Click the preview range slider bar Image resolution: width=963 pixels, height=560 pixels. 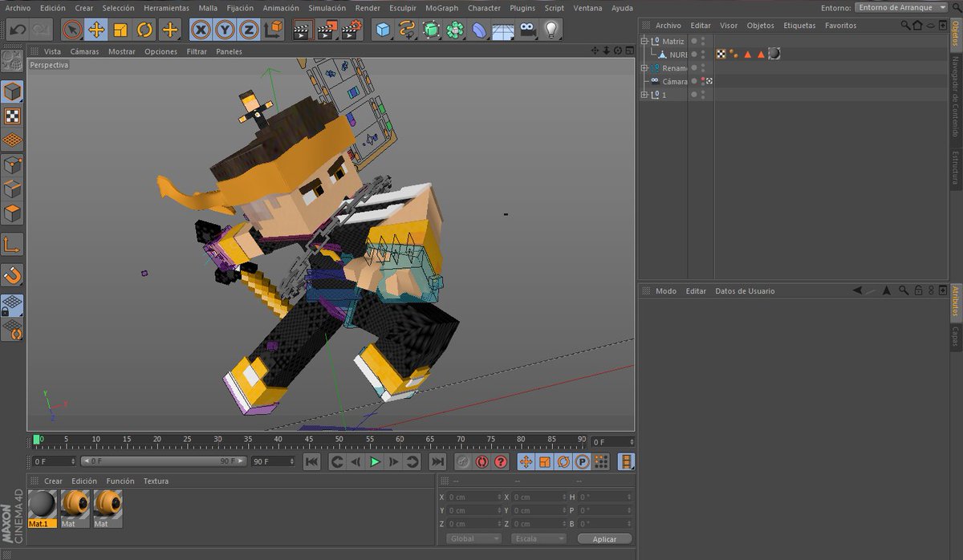pos(164,461)
